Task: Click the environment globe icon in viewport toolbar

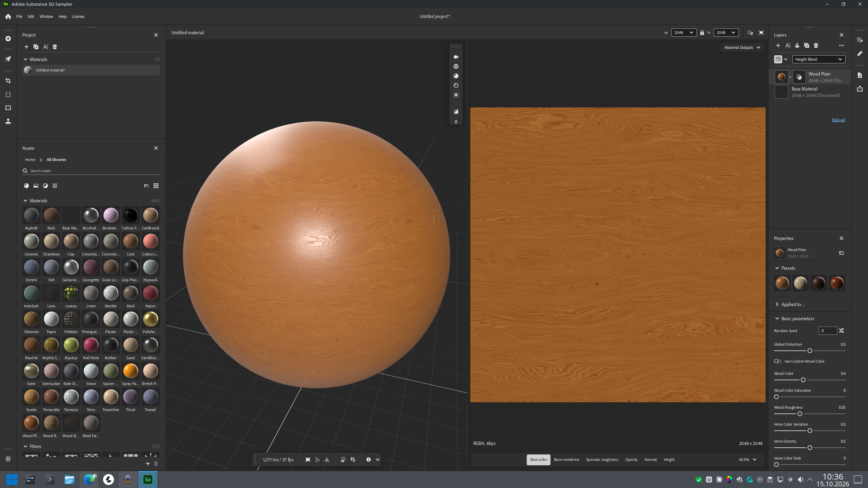Action: pyautogui.click(x=456, y=66)
